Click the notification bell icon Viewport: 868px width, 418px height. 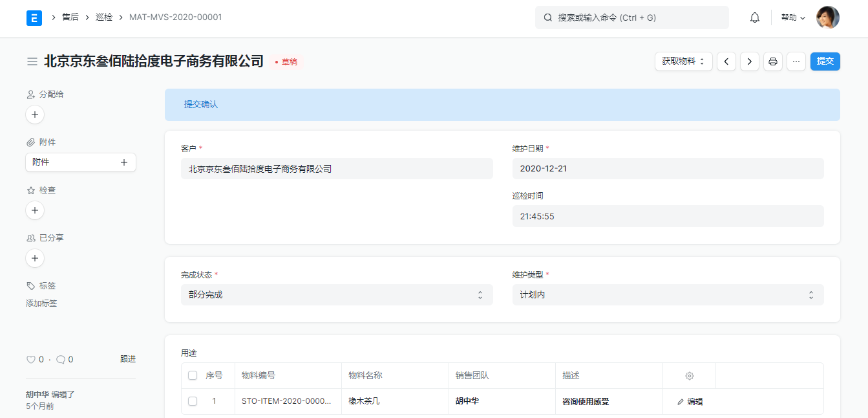pyautogui.click(x=755, y=17)
